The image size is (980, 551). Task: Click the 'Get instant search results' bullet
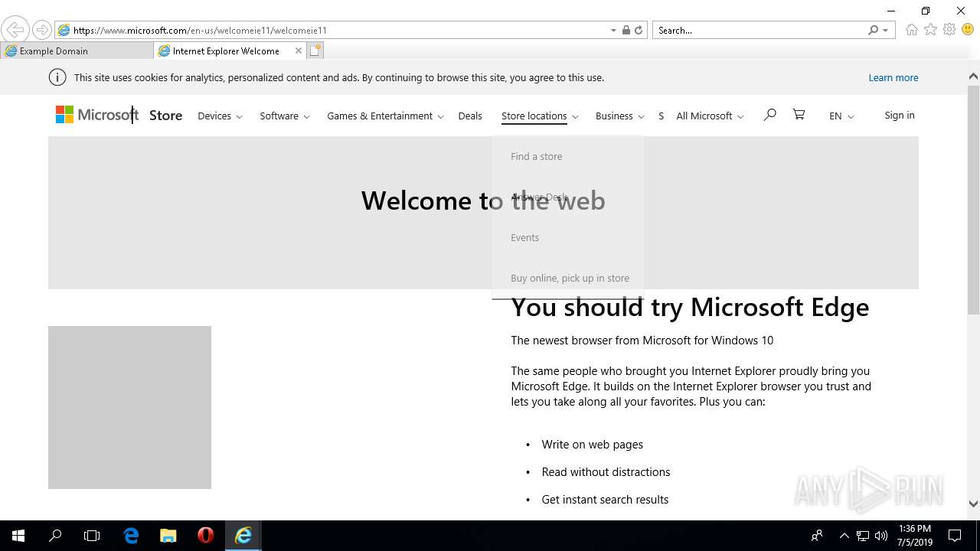click(x=605, y=500)
